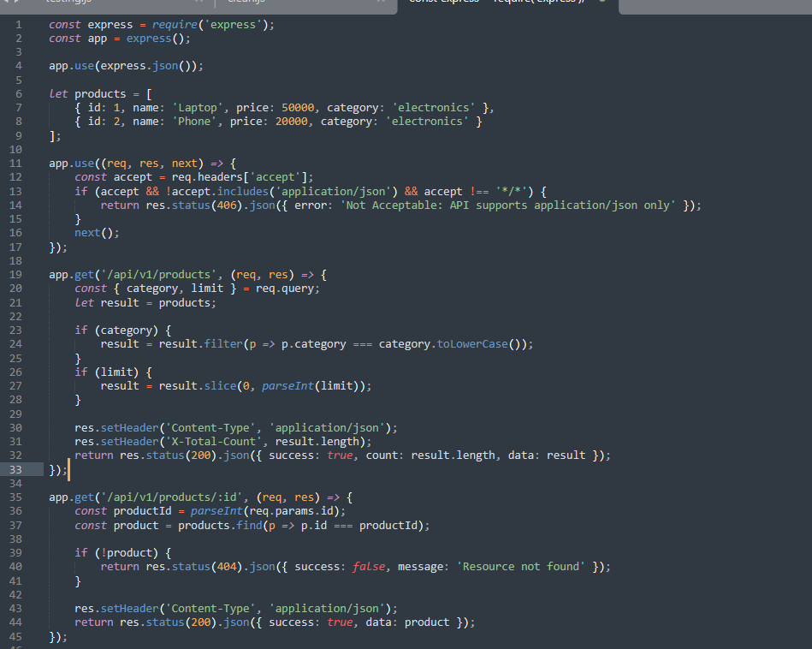Click line number 45 in the gutter
Image resolution: width=812 pixels, height=649 pixels.
(x=15, y=636)
